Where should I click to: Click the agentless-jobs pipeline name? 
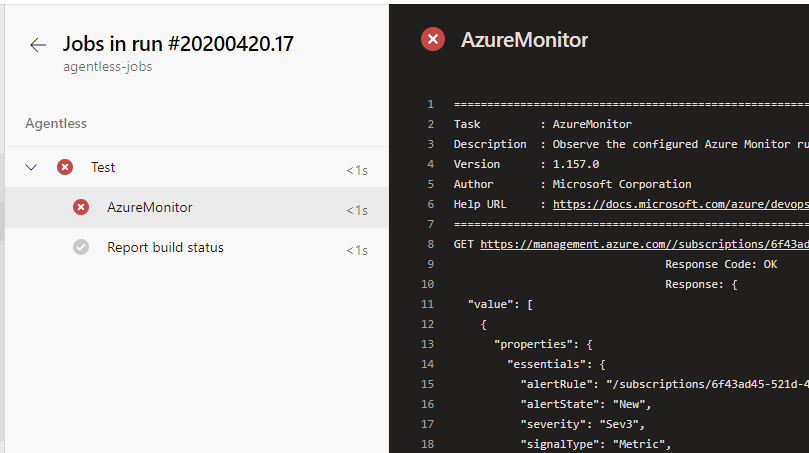[107, 67]
